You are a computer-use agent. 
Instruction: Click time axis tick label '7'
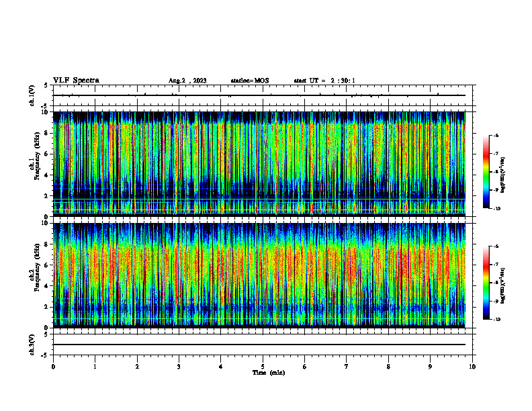347,367
